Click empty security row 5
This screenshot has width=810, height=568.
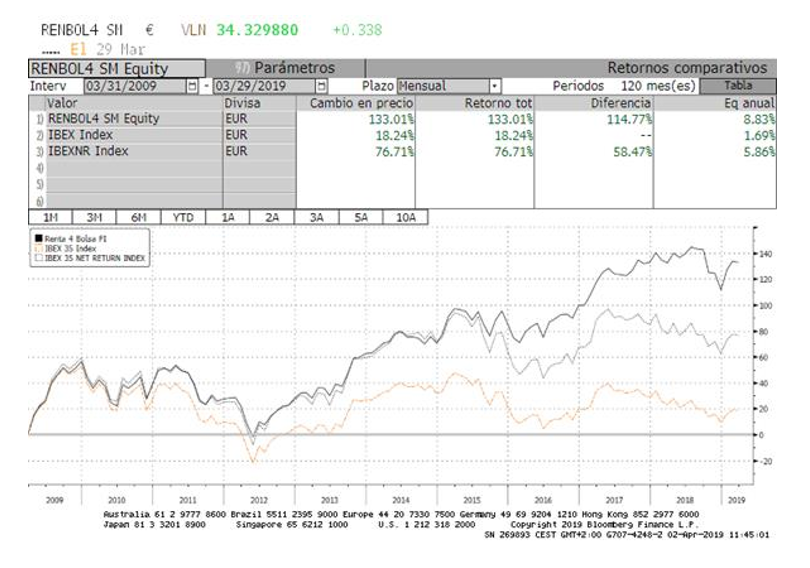tap(134, 184)
